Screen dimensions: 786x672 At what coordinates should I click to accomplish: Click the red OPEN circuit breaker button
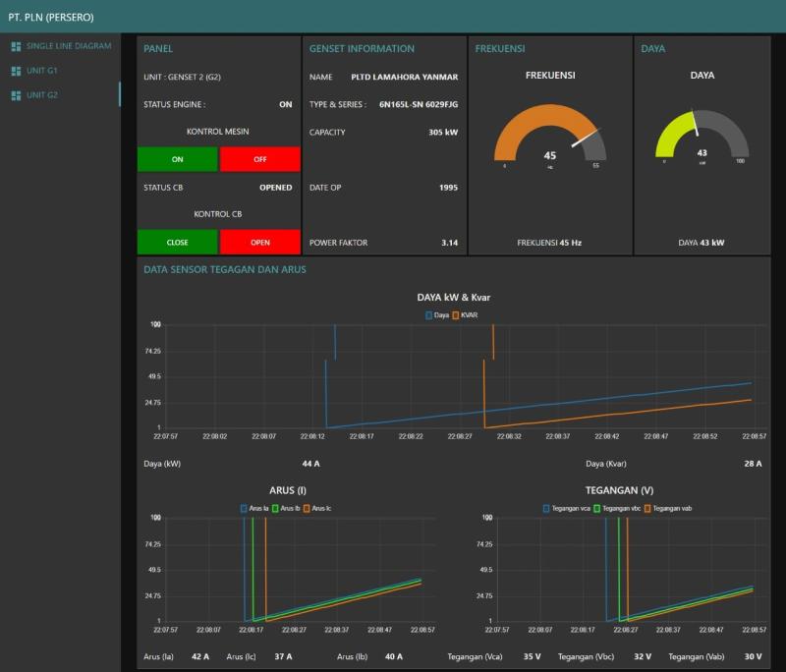[x=259, y=242]
